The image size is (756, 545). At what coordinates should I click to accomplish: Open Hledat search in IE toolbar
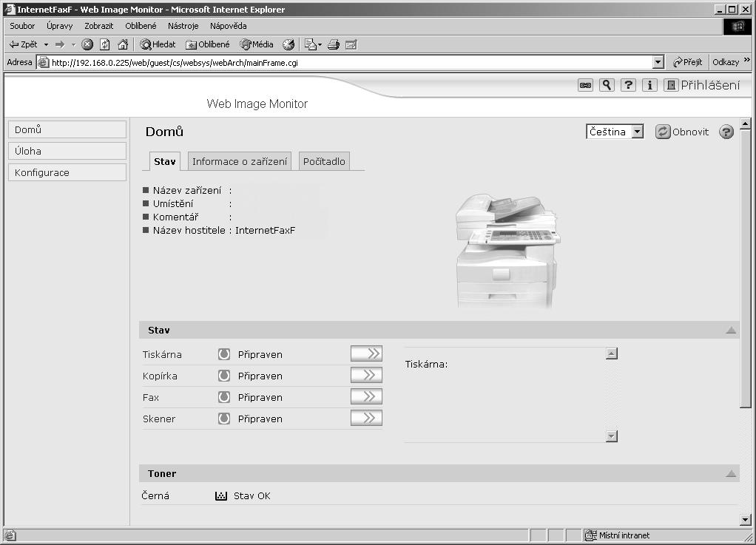[x=158, y=45]
